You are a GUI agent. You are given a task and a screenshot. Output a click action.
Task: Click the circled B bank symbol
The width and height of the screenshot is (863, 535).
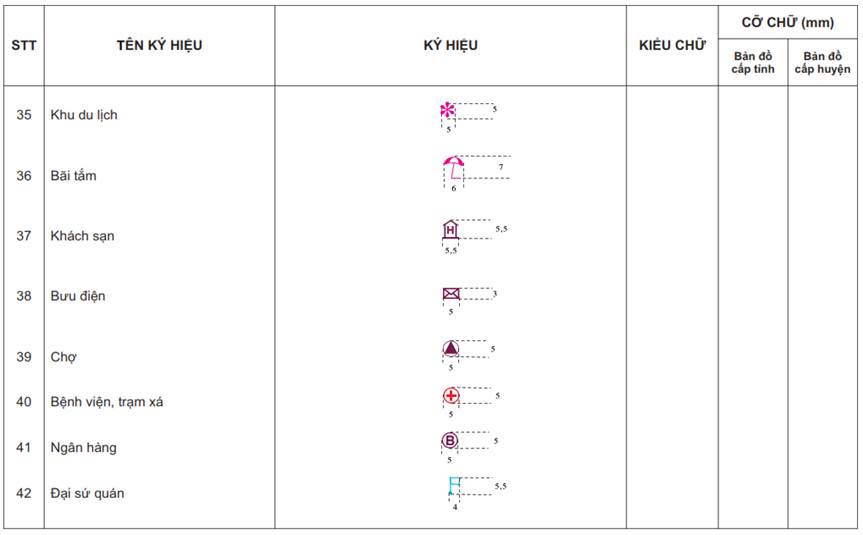450,440
